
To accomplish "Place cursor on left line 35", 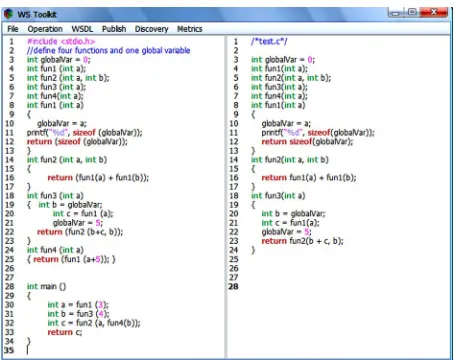I will (28, 350).
